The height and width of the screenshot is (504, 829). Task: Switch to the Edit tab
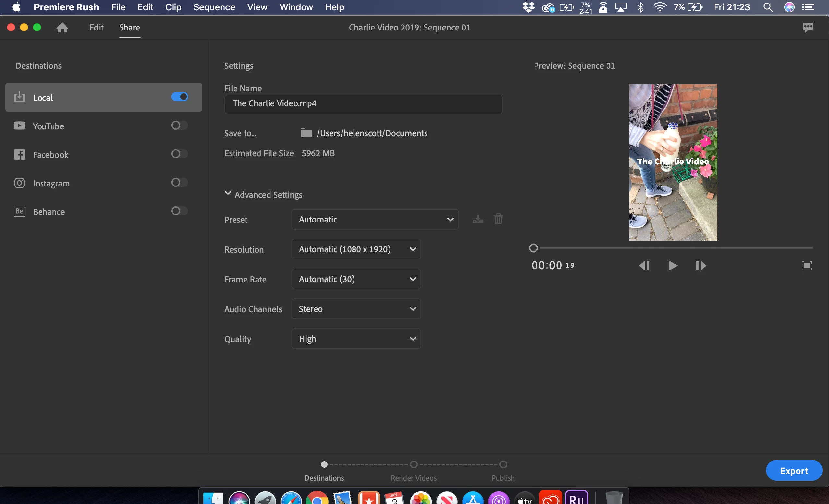tap(96, 27)
